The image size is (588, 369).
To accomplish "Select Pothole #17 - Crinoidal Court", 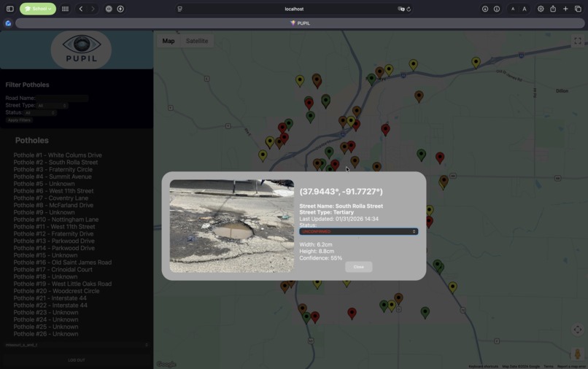I will (x=53, y=270).
